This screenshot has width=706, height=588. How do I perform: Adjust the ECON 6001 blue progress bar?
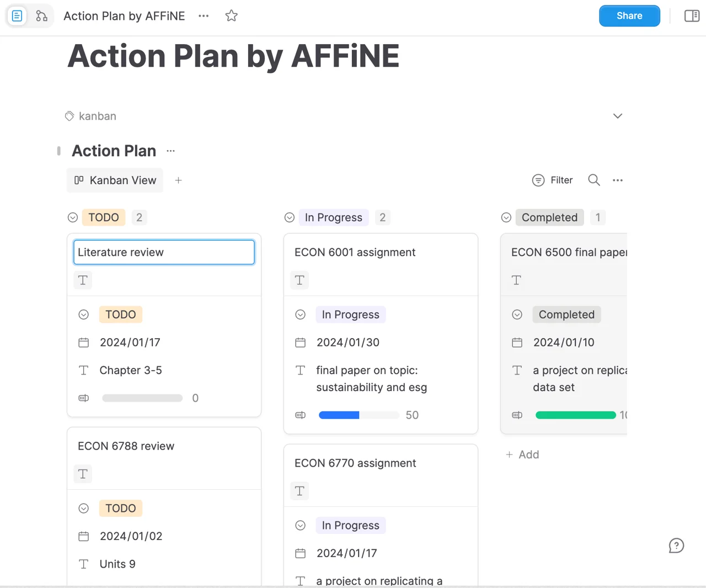[359, 415]
